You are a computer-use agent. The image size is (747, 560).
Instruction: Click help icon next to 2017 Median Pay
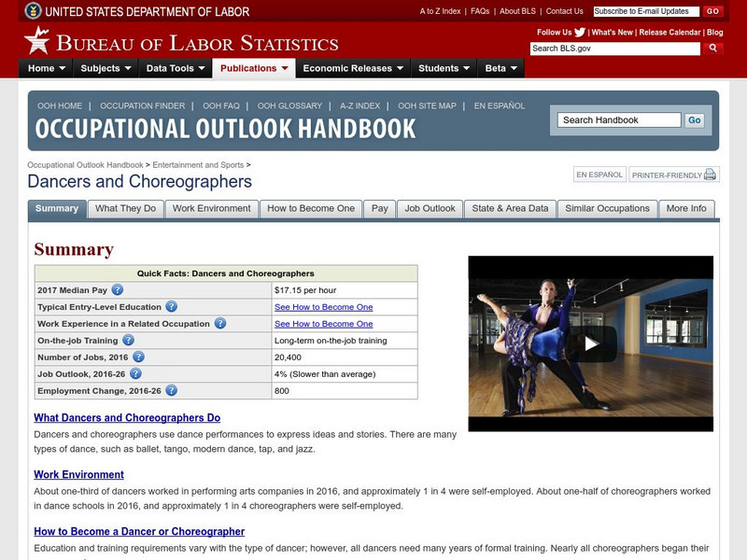tap(118, 290)
